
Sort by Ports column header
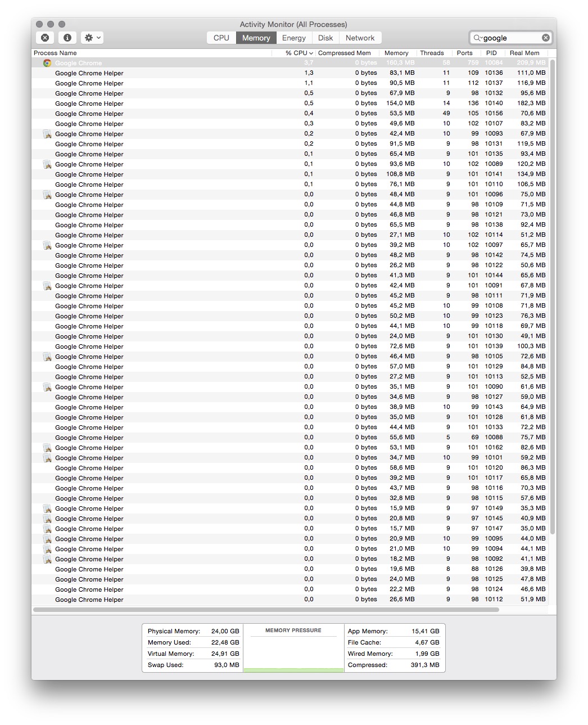(466, 53)
